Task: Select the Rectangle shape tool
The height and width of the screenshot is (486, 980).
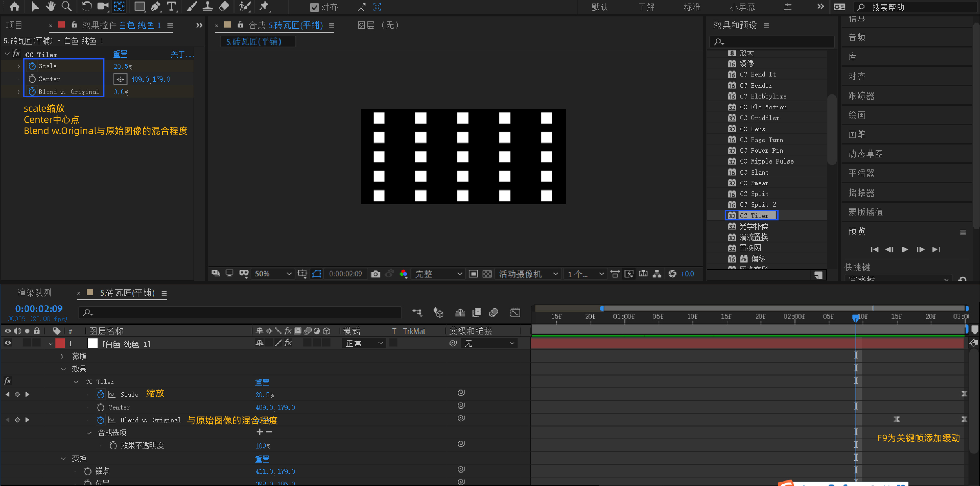Action: tap(140, 6)
